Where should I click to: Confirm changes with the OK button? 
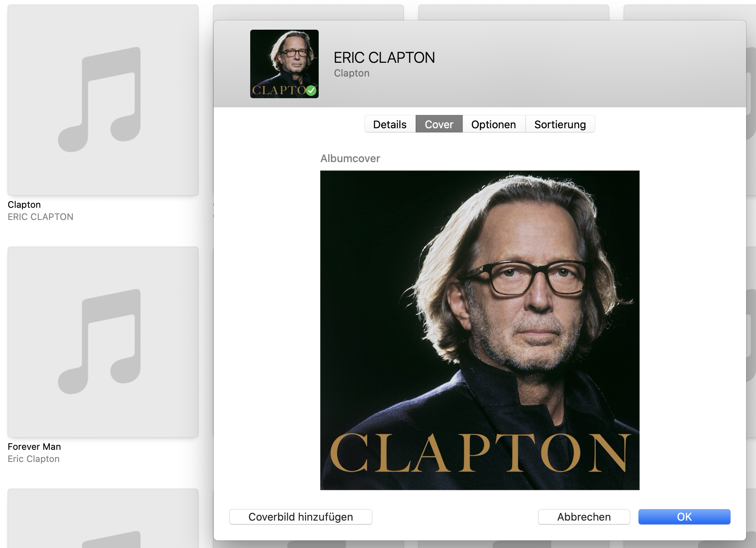pos(685,517)
